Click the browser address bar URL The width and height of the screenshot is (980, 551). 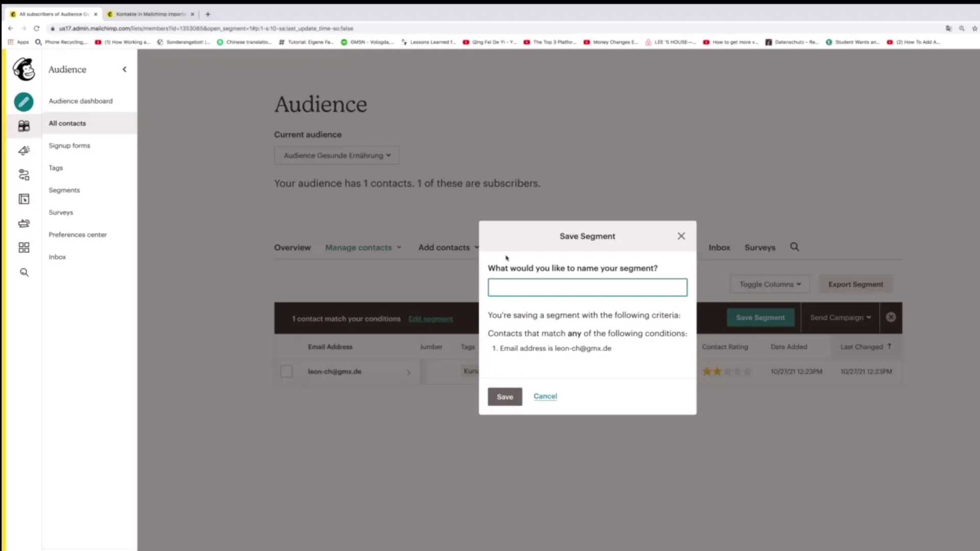[206, 29]
